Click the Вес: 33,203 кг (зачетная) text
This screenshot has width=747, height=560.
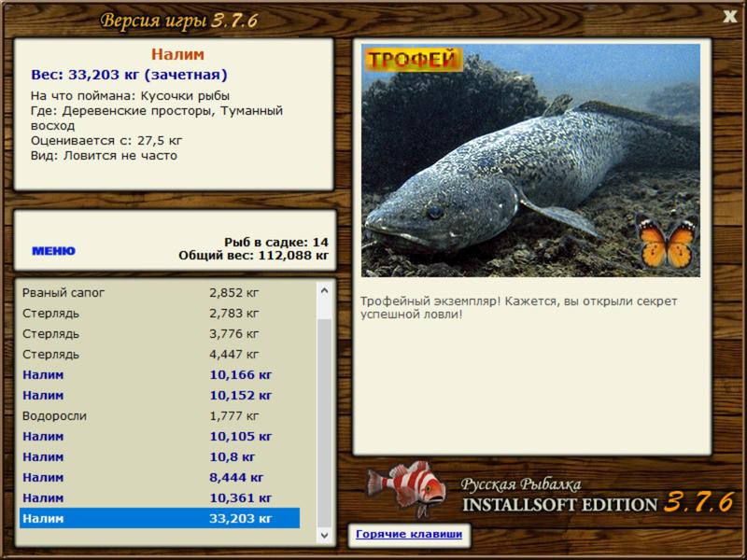tap(129, 75)
